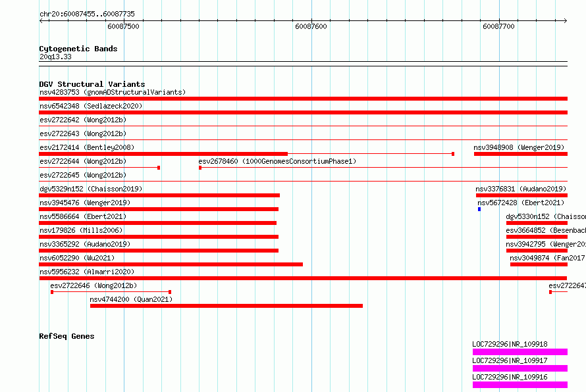Click magenta bar for NR_109917 transcript
586x392 pixels.
(x=520, y=368)
